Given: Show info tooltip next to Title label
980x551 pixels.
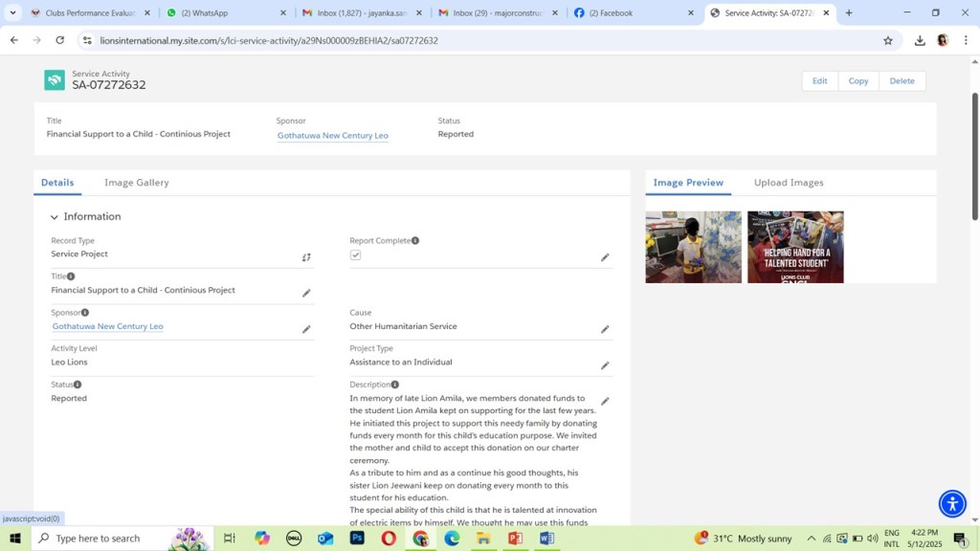Looking at the screenshot, I should coord(71,276).
